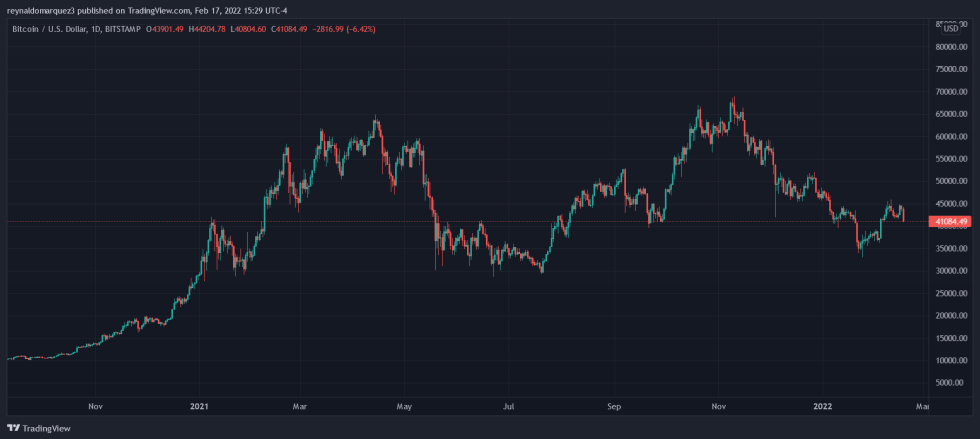Click the May label on time axis

click(404, 407)
